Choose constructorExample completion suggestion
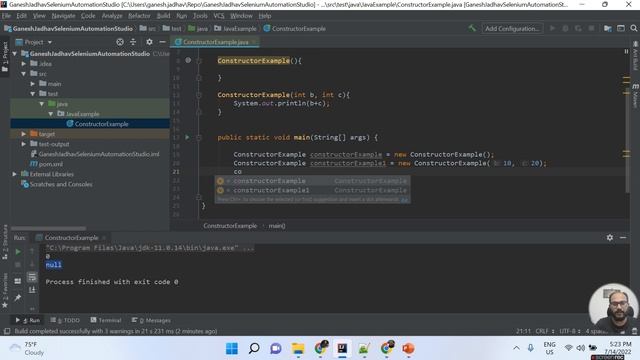640x360 pixels. [312, 181]
